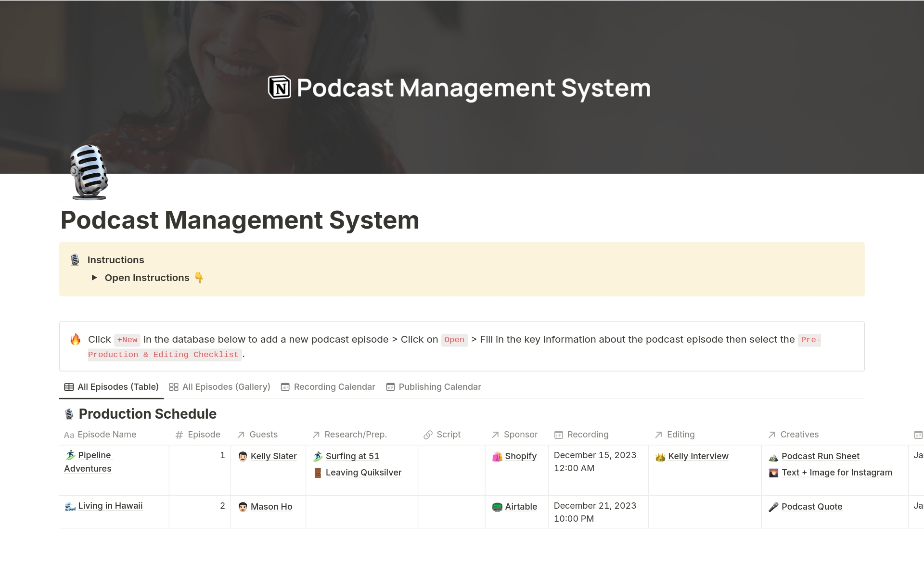Switch to All Episodes Gallery tab
Viewport: 924px width, 577px height.
[219, 386]
